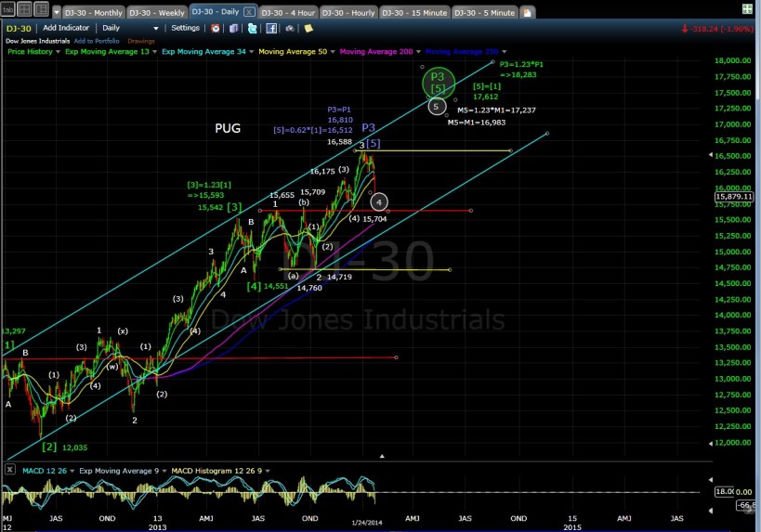Expand Moving Average 50 options
The width and height of the screenshot is (761, 532).
[333, 51]
